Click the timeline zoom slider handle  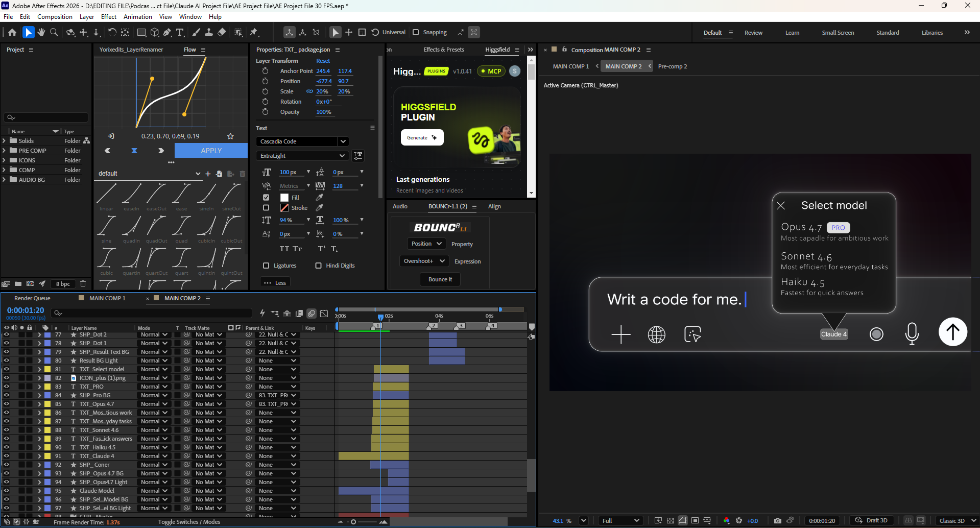click(353, 522)
